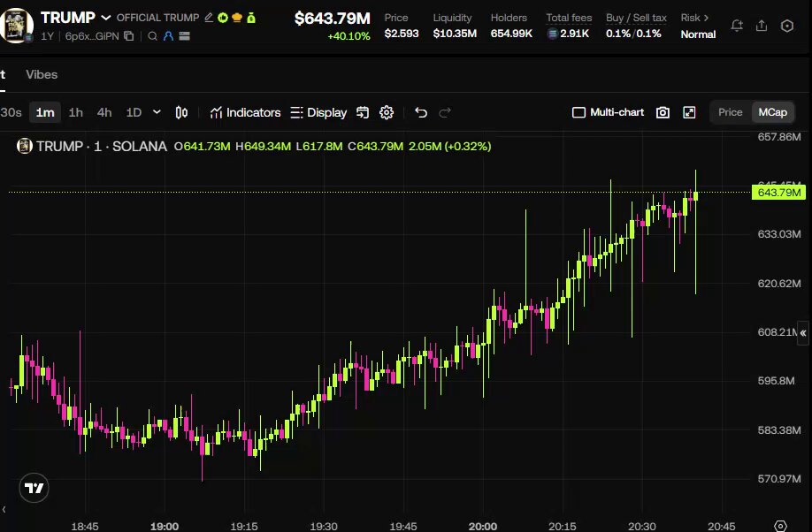The width and height of the screenshot is (812, 532).
Task: Switch to the Vibes tab
Action: (x=42, y=74)
